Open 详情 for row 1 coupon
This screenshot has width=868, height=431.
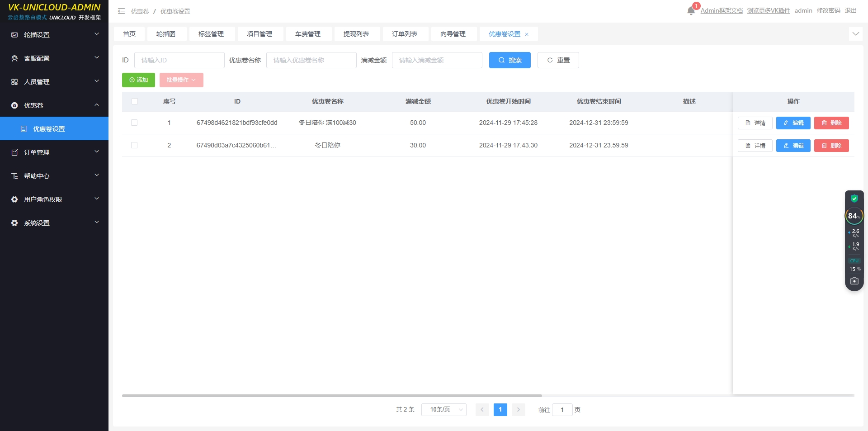(x=755, y=123)
